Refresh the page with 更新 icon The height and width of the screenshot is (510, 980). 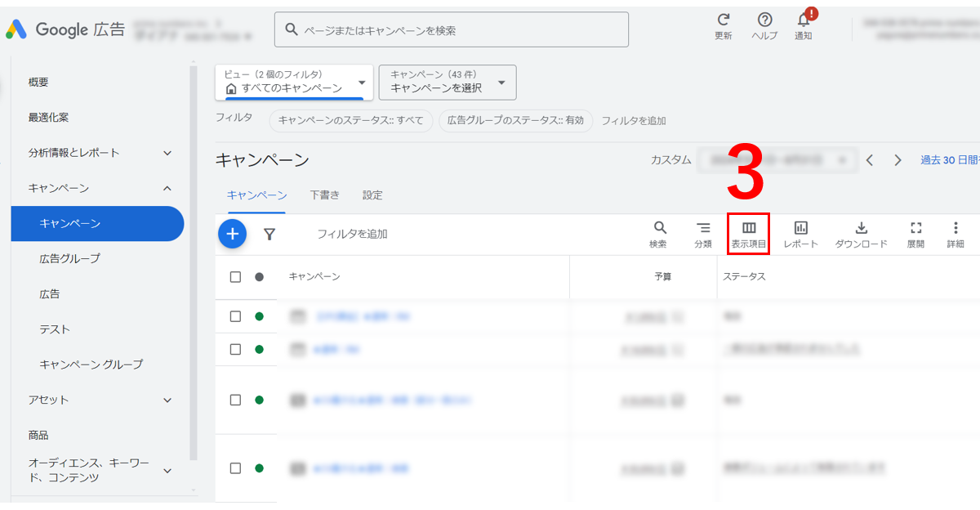click(x=724, y=26)
